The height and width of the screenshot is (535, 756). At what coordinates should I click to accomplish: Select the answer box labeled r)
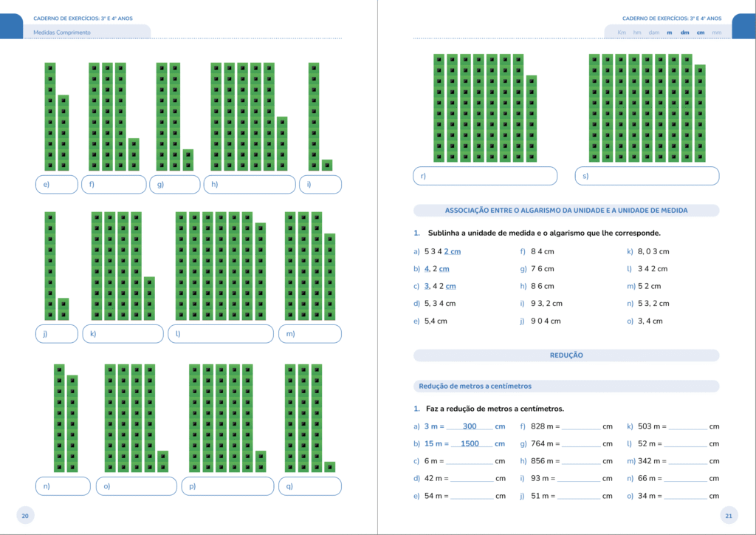[485, 176]
